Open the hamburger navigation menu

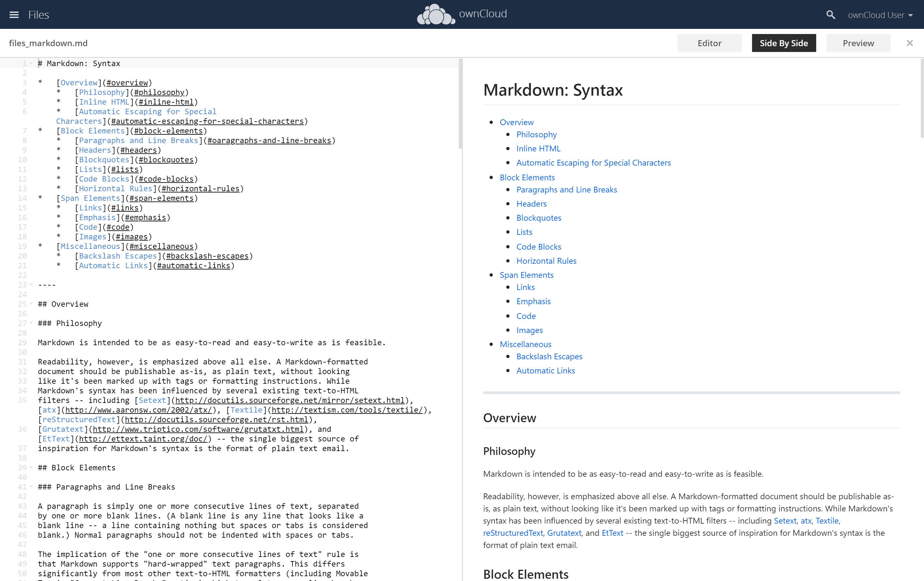pos(14,14)
